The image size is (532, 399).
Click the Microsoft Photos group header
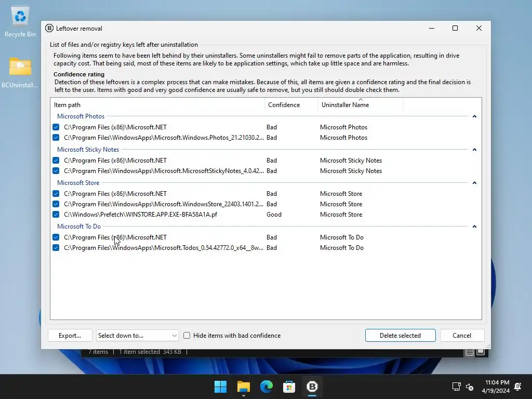coord(81,116)
